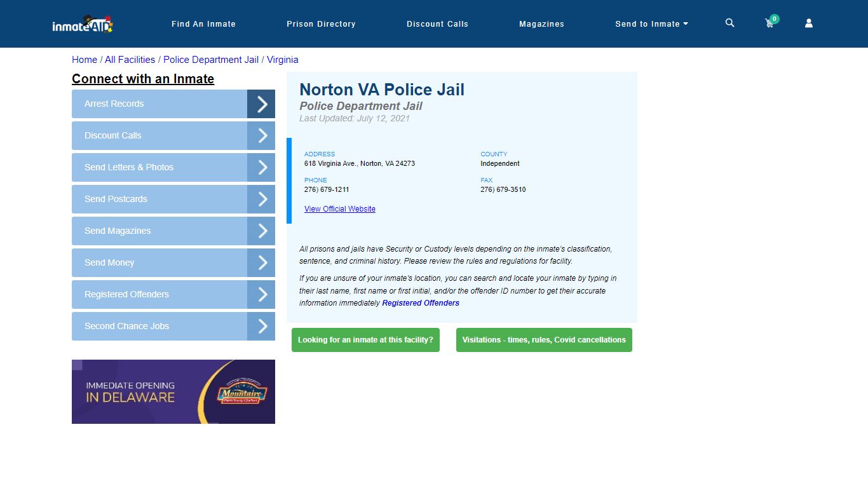Click the Arrest Records arrow icon
The image size is (868, 488).
261,104
